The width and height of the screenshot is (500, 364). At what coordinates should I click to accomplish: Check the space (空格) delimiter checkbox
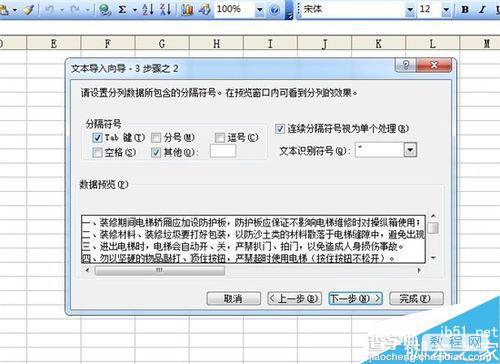97,153
